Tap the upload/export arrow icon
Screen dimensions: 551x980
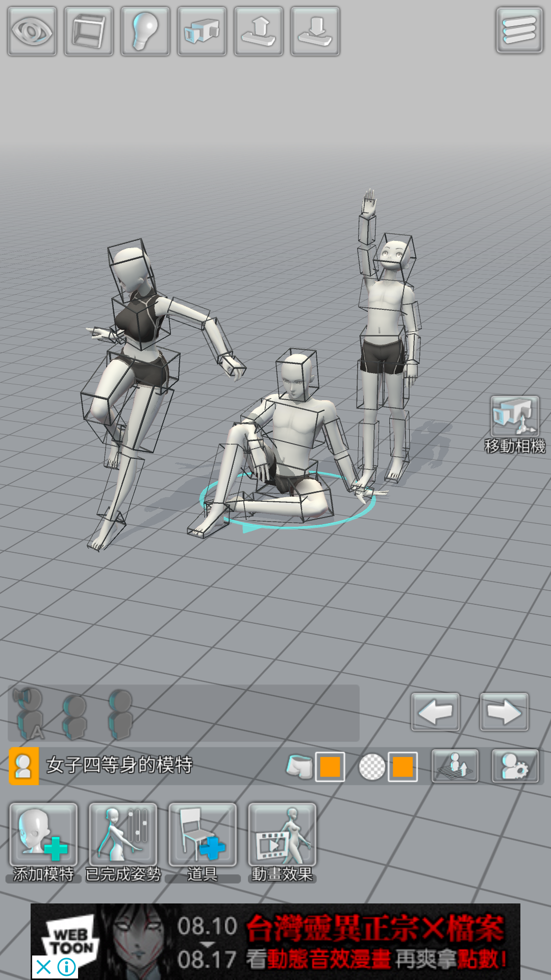click(259, 31)
